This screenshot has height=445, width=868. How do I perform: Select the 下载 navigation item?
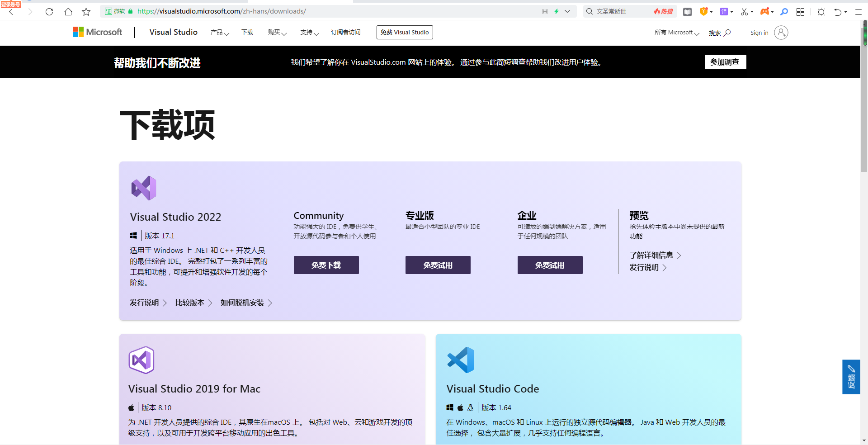(x=247, y=32)
